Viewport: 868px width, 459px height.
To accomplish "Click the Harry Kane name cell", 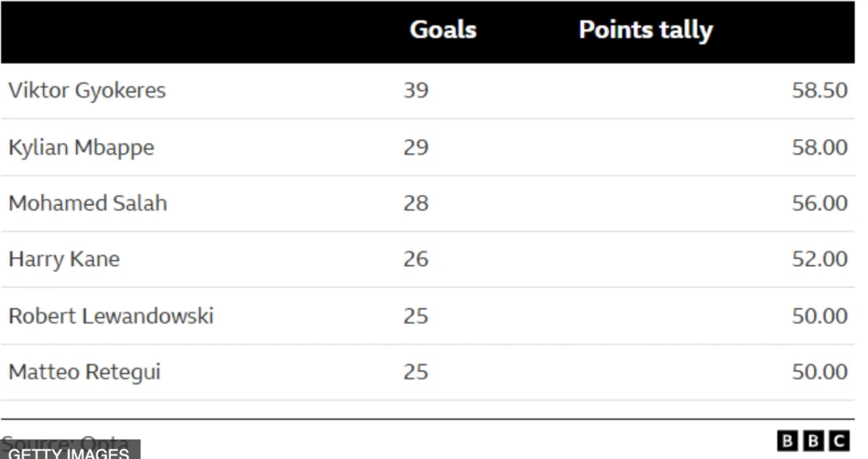I will click(x=64, y=259).
